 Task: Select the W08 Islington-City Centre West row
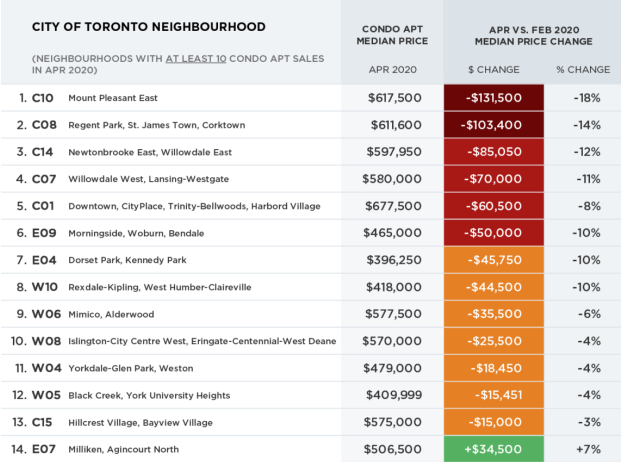[310, 341]
